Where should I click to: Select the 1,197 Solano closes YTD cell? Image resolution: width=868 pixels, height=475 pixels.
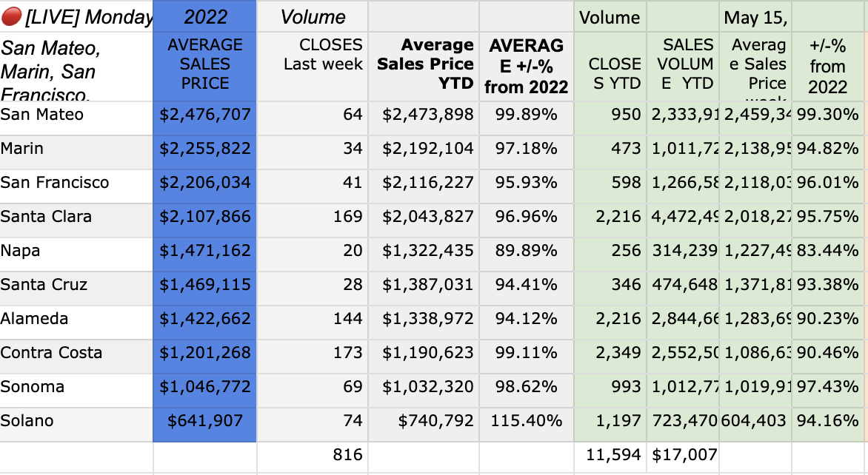(610, 424)
